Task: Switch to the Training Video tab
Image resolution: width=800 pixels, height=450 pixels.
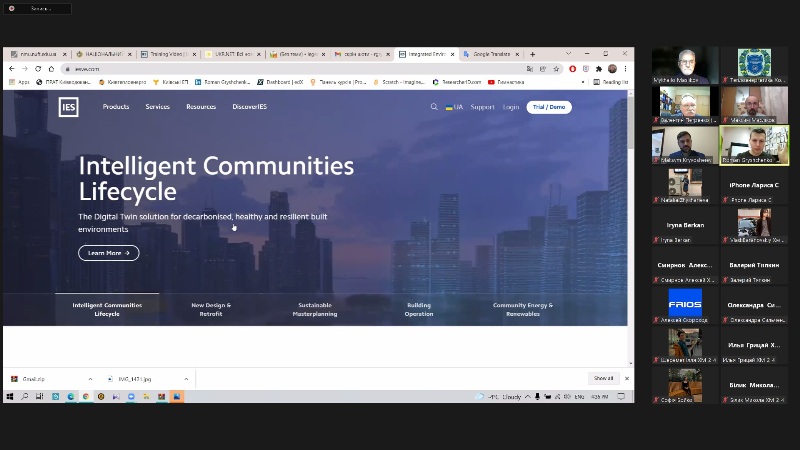Action: tap(167, 54)
